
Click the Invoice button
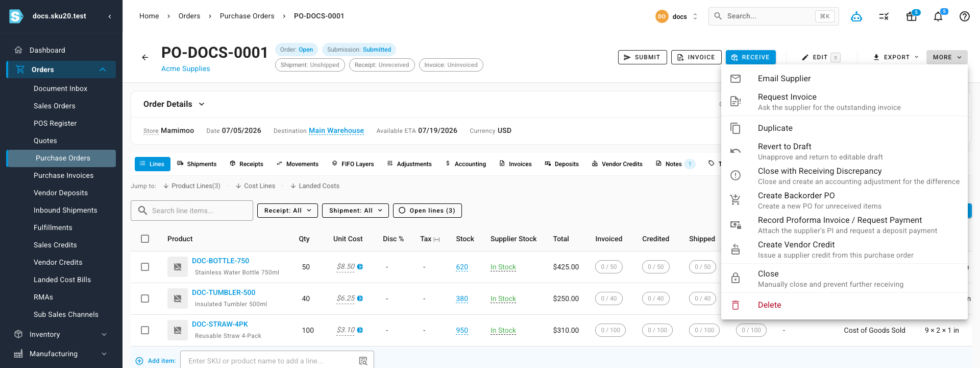(x=696, y=57)
